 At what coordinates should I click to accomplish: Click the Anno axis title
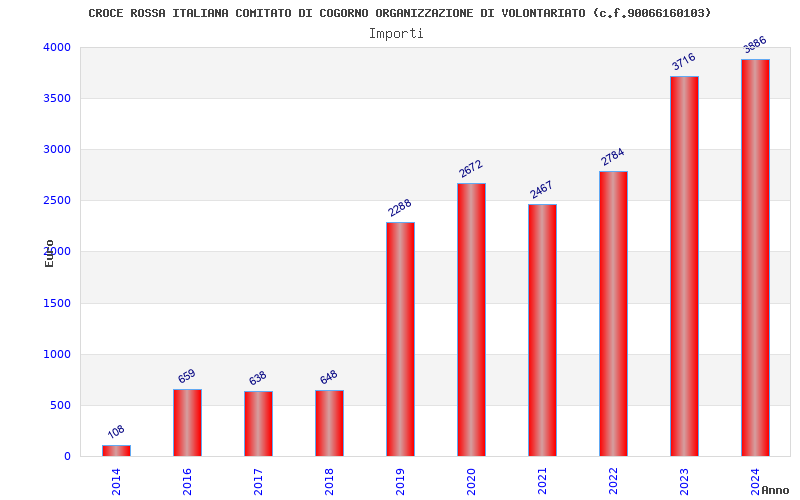click(x=775, y=490)
